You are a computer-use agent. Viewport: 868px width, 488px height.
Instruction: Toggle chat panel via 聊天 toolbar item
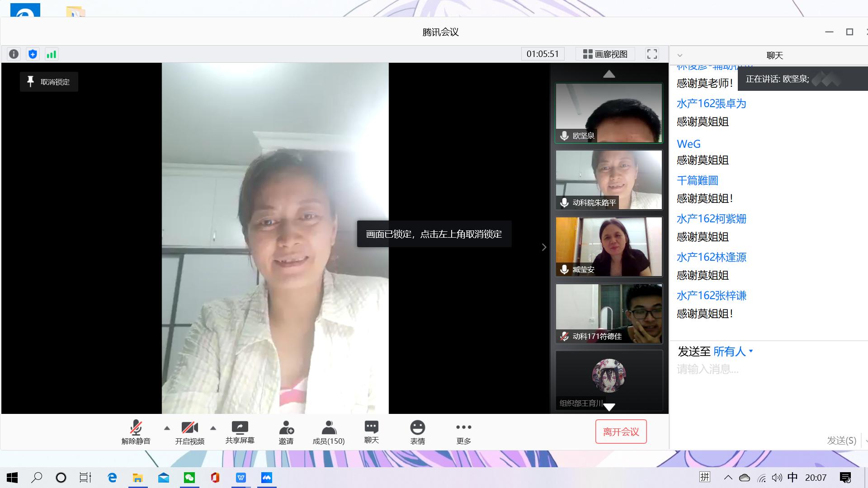point(371,432)
